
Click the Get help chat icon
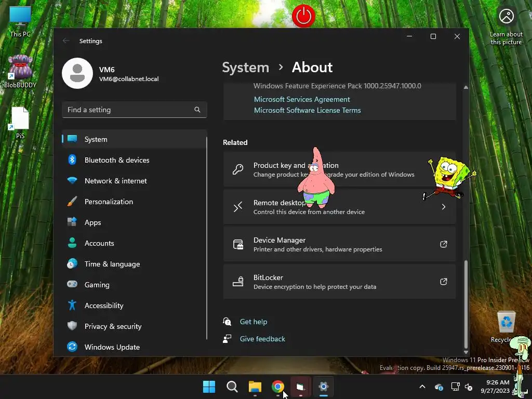click(227, 321)
